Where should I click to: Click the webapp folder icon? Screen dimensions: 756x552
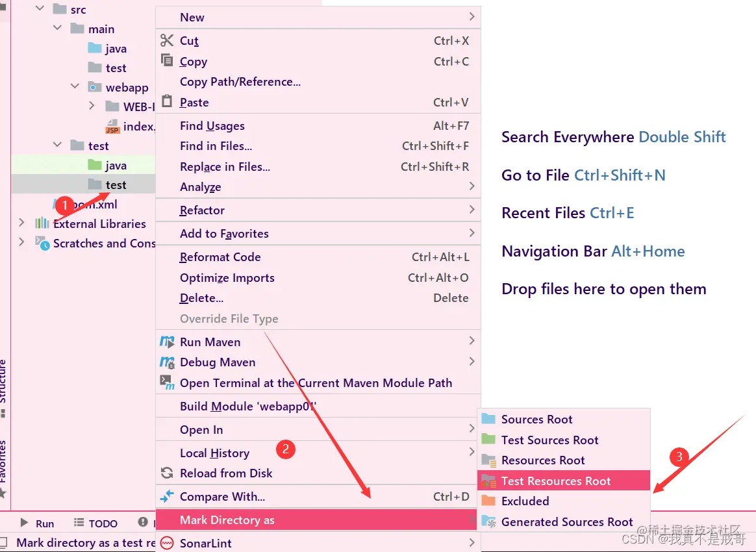(95, 87)
